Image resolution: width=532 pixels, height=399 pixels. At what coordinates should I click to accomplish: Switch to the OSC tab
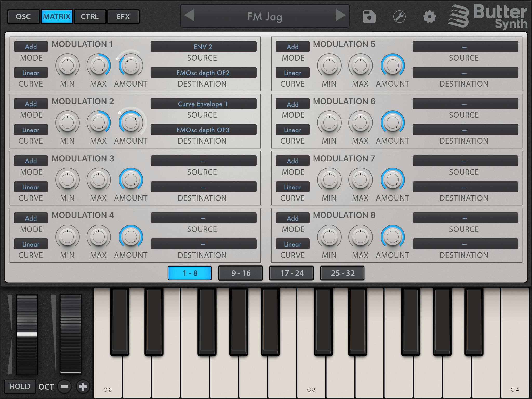(x=23, y=17)
